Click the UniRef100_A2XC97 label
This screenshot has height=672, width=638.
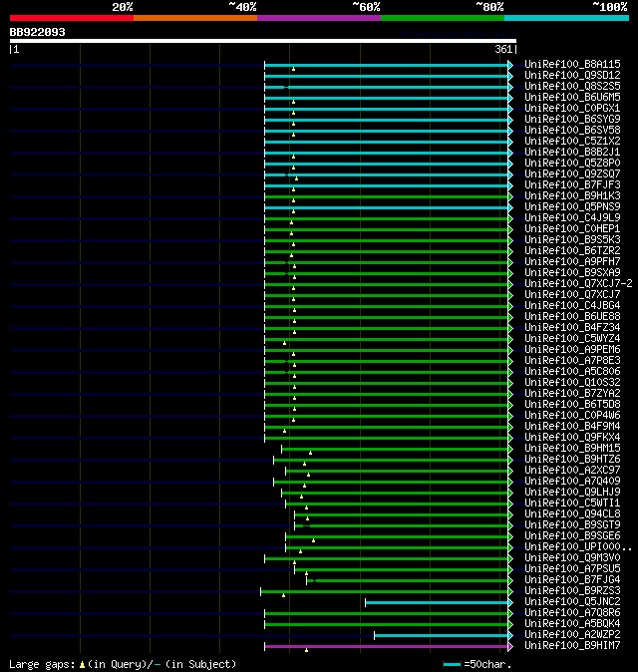572,471
